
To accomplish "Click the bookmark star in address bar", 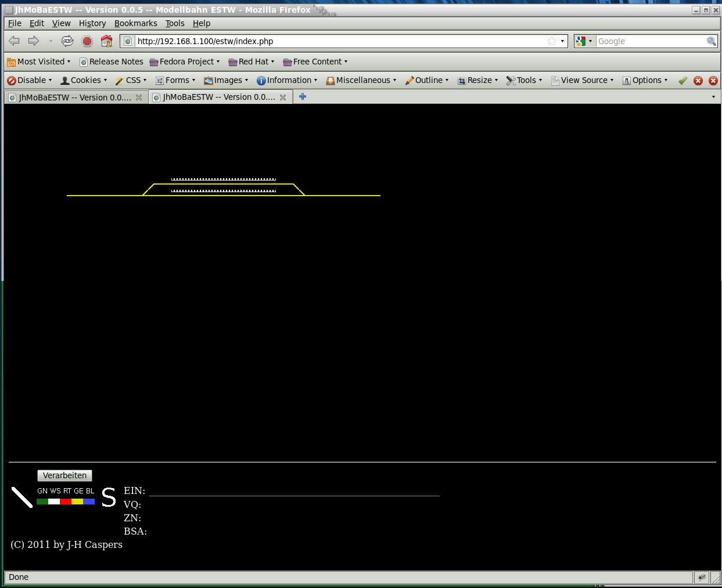I will (x=551, y=41).
